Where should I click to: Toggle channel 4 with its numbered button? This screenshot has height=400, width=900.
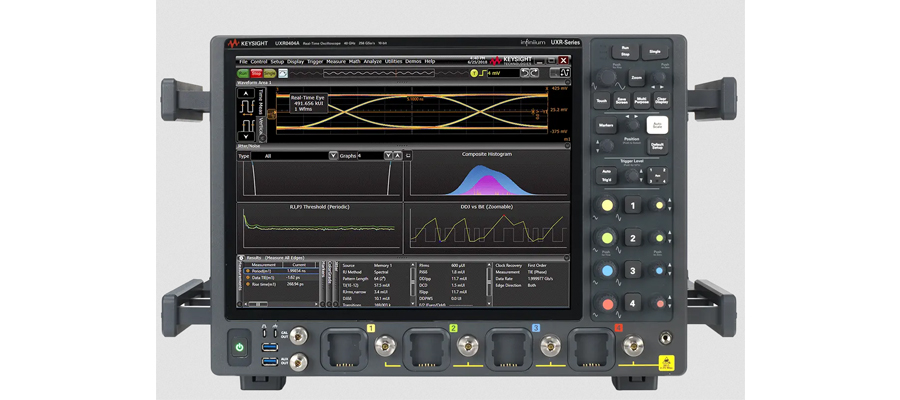(631, 303)
